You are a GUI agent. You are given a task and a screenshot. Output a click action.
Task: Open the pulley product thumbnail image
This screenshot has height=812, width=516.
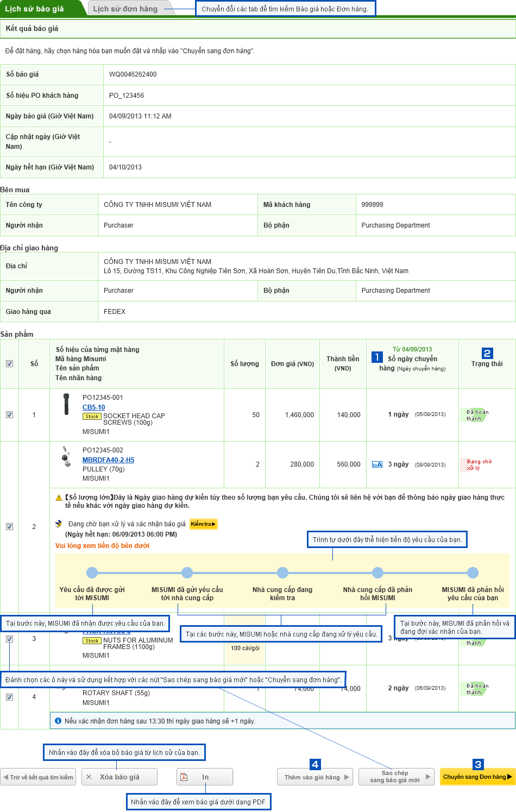(x=66, y=457)
